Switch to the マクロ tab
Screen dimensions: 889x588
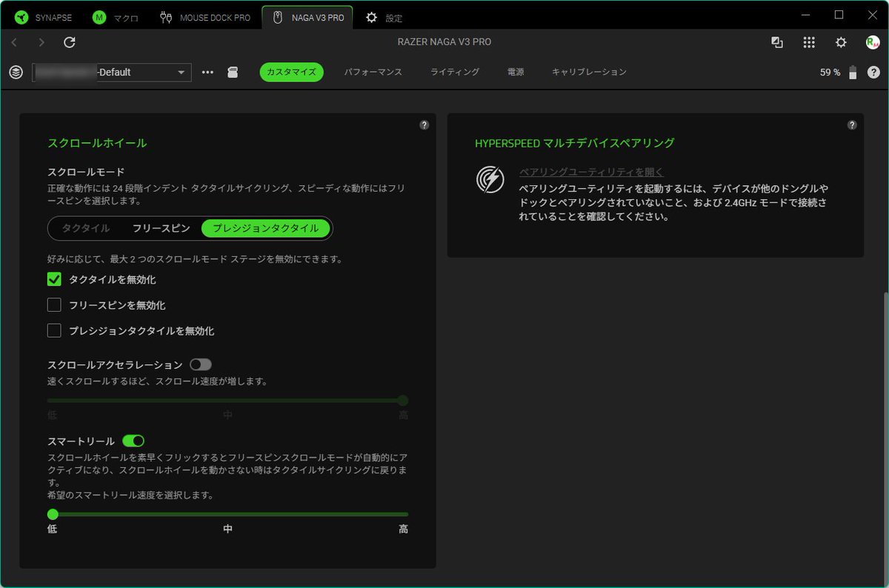point(116,17)
